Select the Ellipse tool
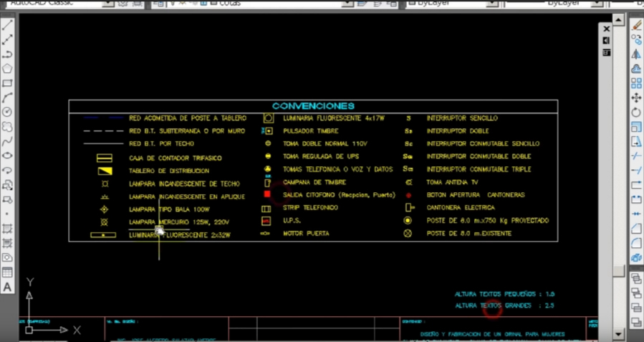 pyautogui.click(x=7, y=156)
